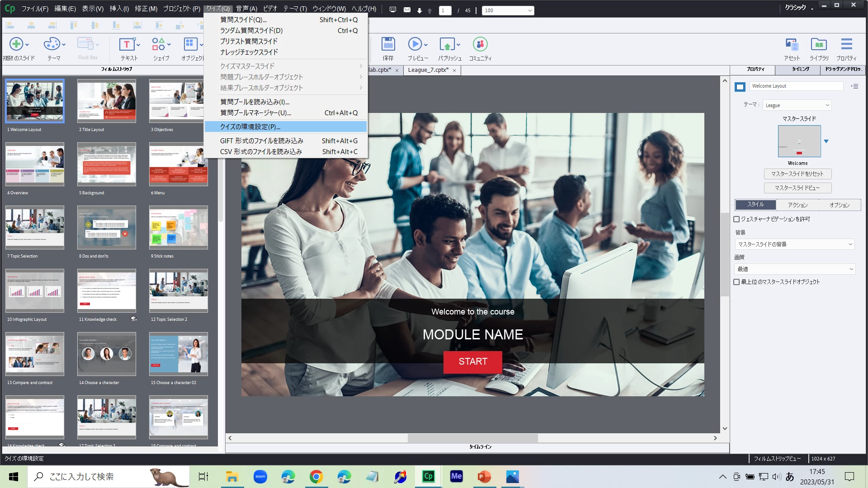Open the Community (コミュニティ) icon
This screenshot has width=868, height=488.
tap(480, 45)
